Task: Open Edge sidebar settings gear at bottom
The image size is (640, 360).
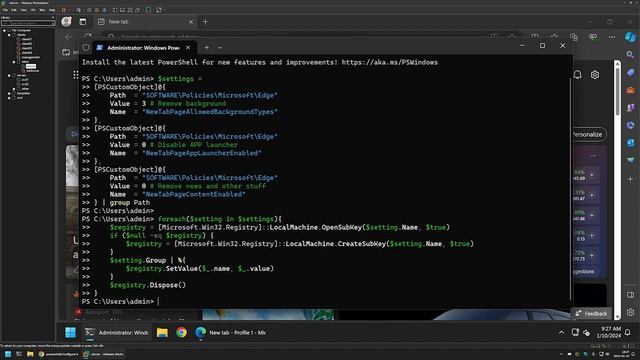Action: [x=630, y=312]
